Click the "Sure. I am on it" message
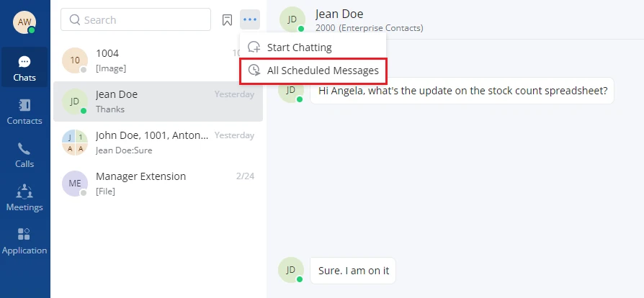The height and width of the screenshot is (298, 644). coord(353,271)
